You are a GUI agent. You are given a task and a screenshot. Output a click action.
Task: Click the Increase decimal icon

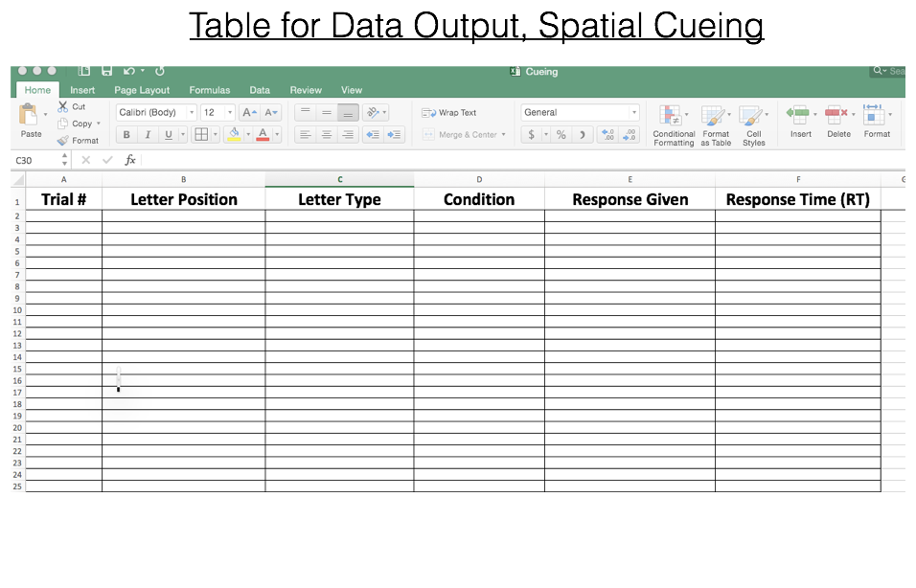pos(608,135)
